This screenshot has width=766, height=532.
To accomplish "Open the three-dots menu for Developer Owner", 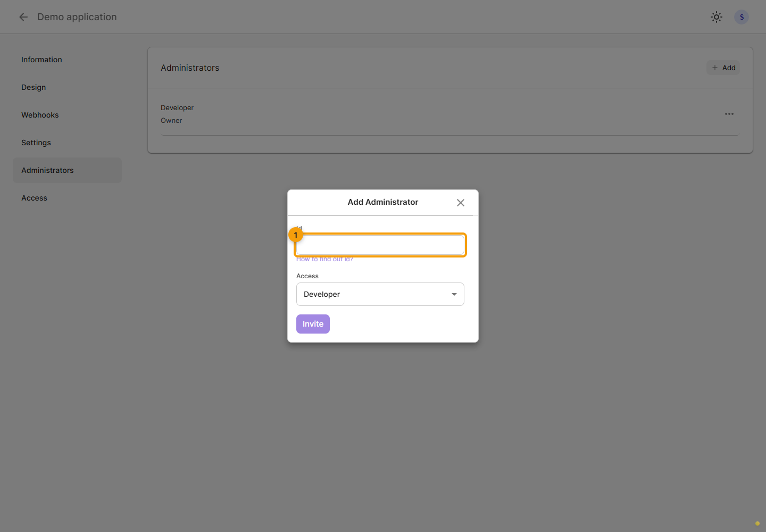I will pos(729,114).
